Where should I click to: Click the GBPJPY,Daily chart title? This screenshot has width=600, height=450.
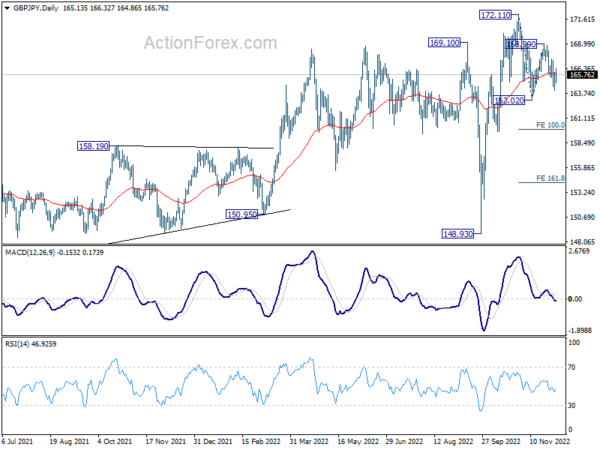point(36,8)
